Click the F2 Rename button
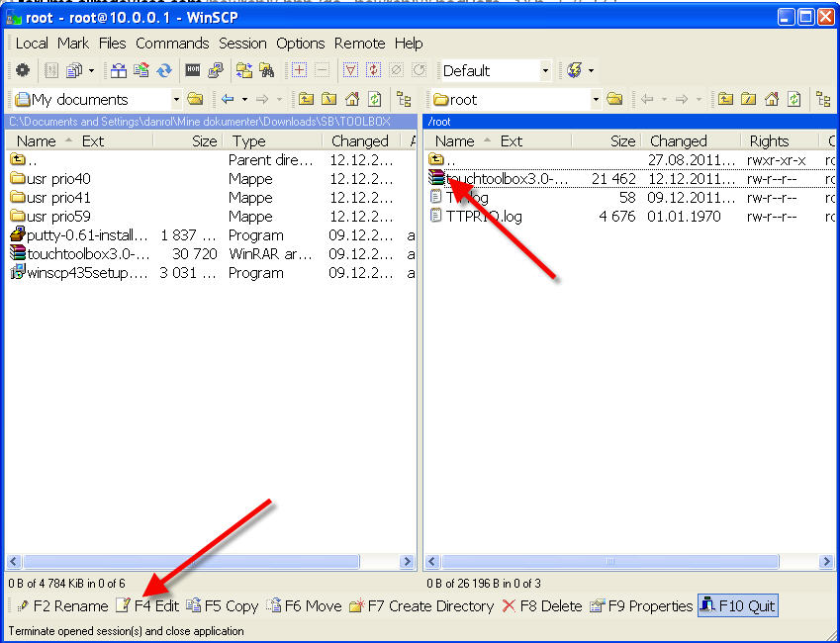The width and height of the screenshot is (840, 643). click(62, 606)
